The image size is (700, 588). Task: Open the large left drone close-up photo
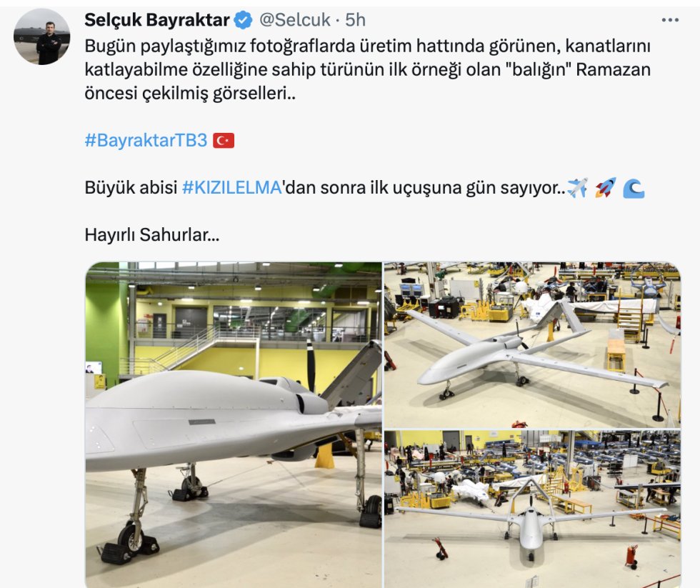pos(234,424)
